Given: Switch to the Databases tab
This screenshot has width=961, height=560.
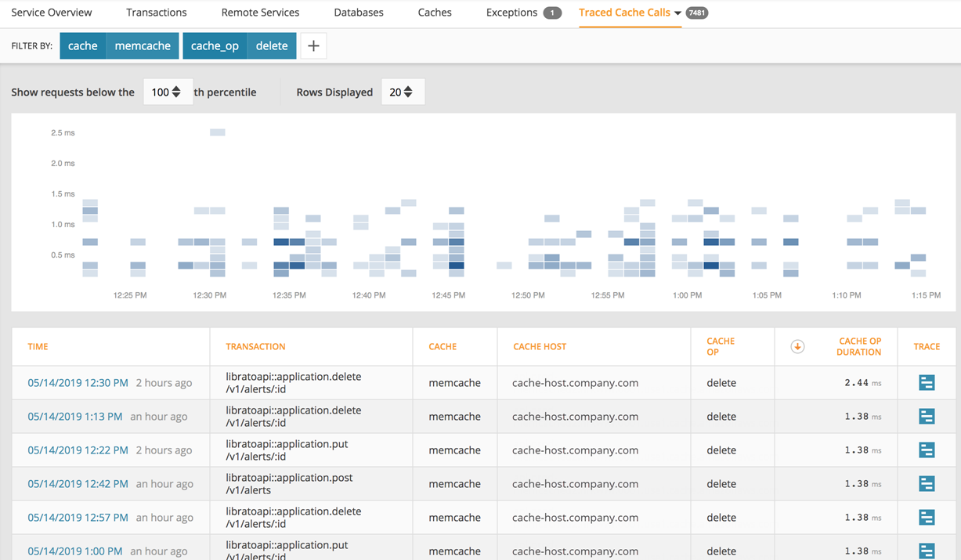Looking at the screenshot, I should click(358, 12).
